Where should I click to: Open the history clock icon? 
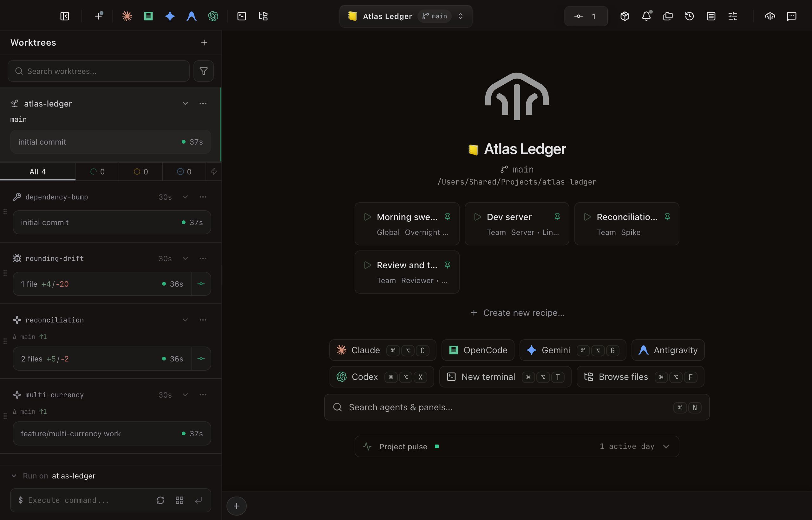689,16
